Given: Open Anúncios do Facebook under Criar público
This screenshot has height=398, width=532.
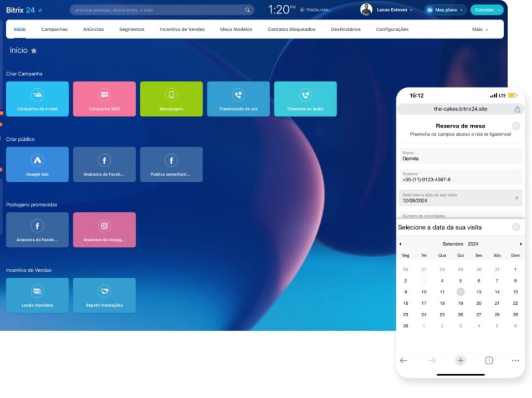Looking at the screenshot, I should (104, 164).
